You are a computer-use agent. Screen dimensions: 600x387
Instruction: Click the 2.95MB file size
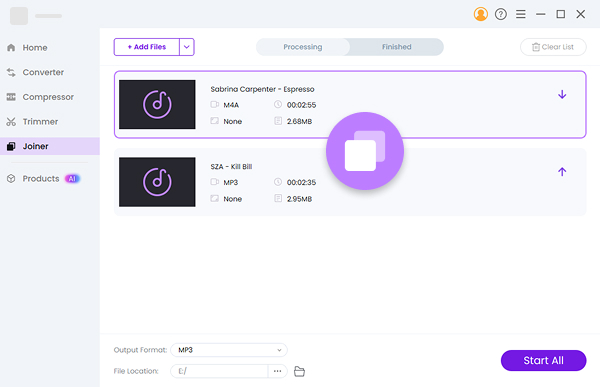click(299, 199)
